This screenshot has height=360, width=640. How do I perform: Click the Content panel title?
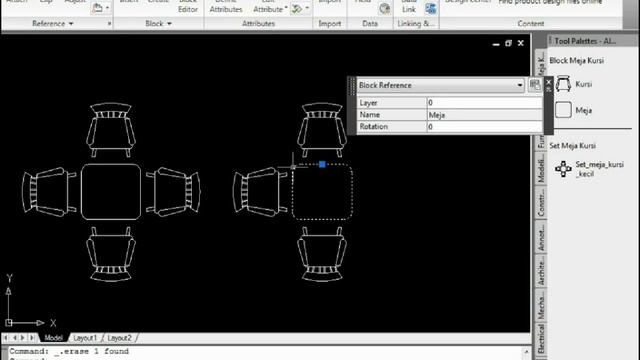[x=531, y=24]
